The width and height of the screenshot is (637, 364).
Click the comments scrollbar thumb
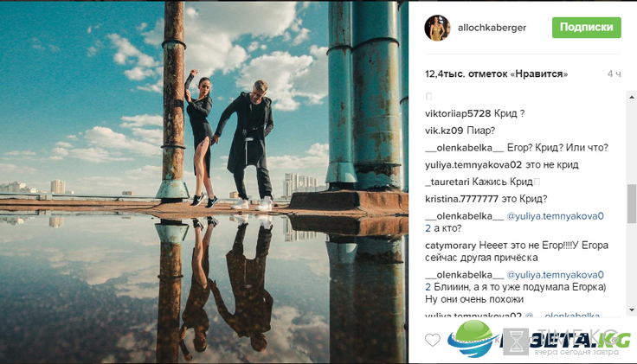pyautogui.click(x=632, y=203)
